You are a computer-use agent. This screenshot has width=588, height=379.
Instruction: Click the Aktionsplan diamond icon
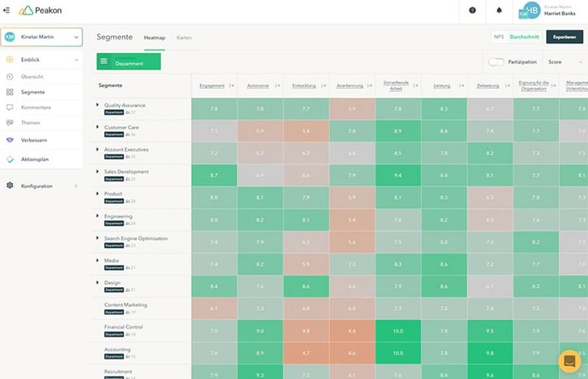[10, 159]
